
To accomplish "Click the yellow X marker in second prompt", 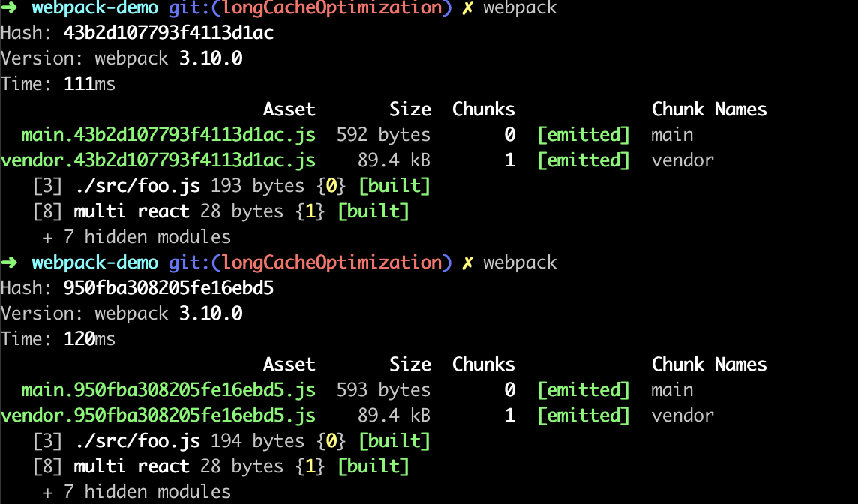I will 467,262.
